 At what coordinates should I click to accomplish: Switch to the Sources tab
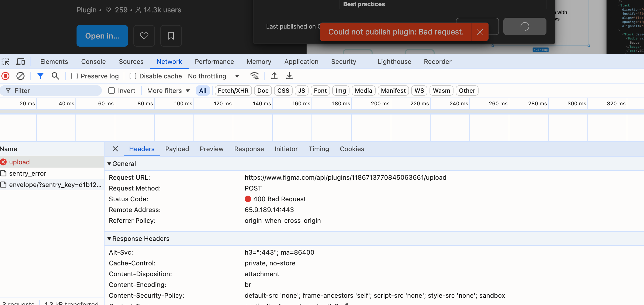pyautogui.click(x=131, y=62)
